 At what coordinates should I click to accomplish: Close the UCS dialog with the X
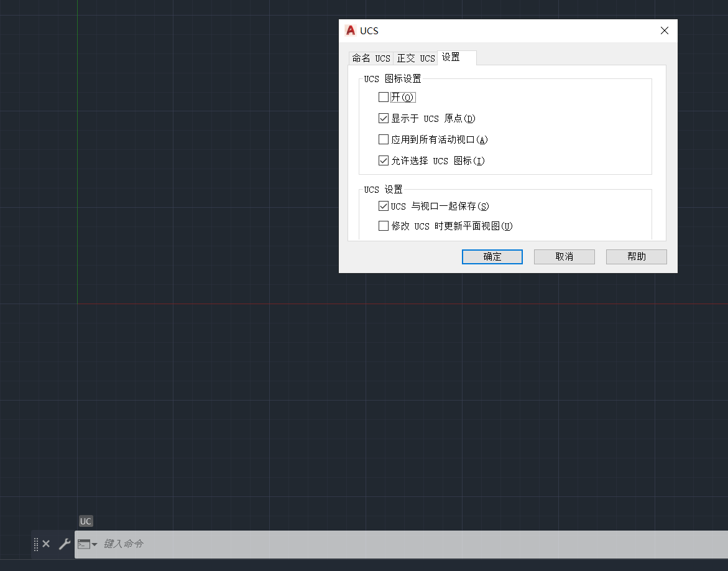[x=665, y=30]
